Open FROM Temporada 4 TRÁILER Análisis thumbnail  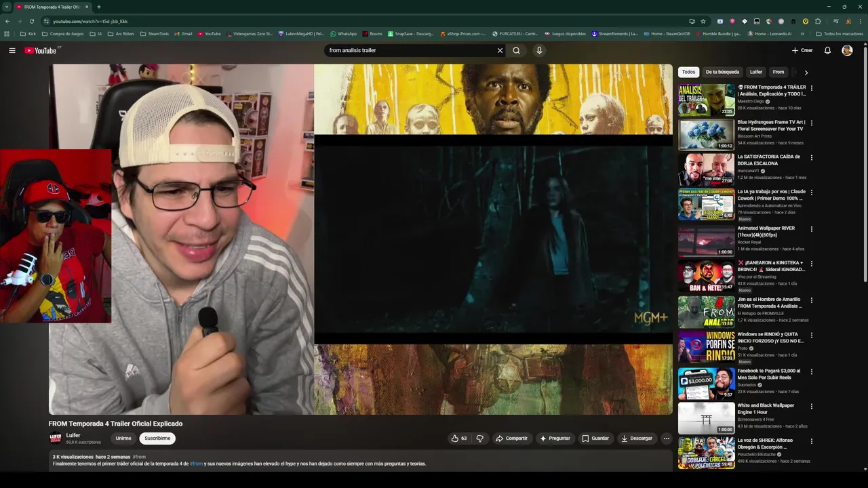[706, 100]
